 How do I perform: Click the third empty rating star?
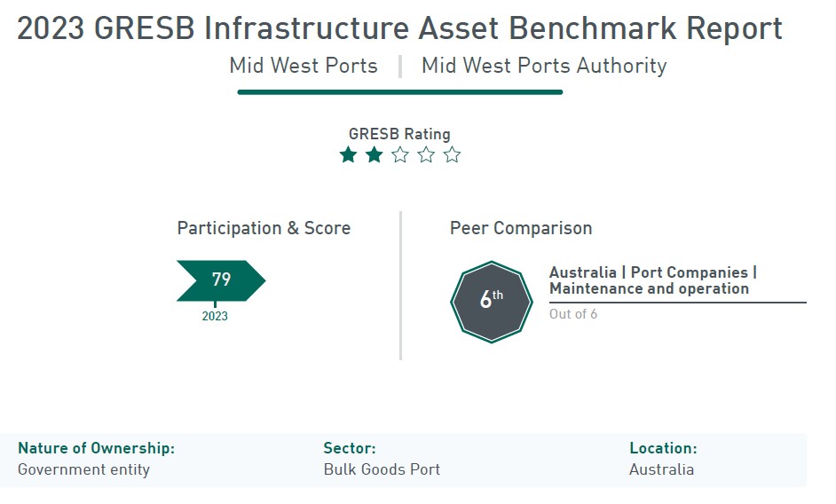click(x=400, y=155)
